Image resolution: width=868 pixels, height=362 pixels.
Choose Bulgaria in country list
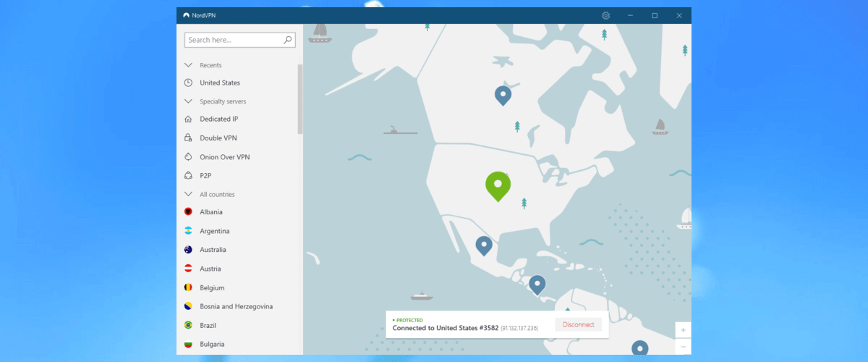(x=212, y=344)
